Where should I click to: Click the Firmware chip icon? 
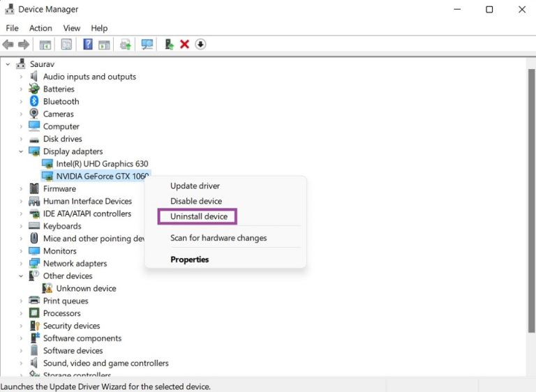coord(33,188)
